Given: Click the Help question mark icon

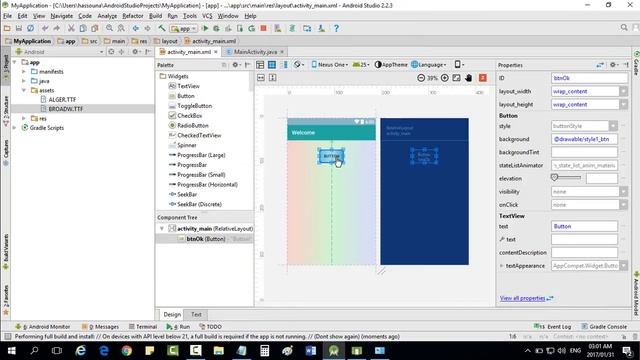Looking at the screenshot, I should 336,28.
